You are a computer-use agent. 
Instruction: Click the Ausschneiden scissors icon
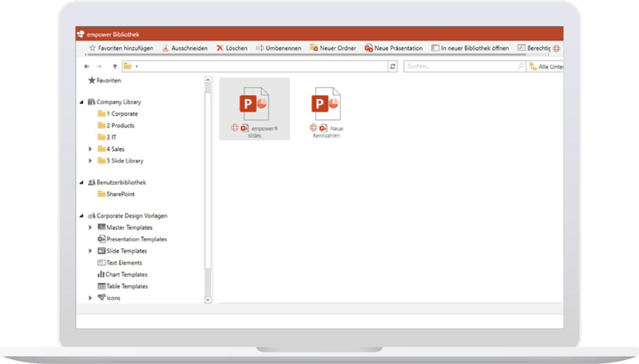[165, 48]
